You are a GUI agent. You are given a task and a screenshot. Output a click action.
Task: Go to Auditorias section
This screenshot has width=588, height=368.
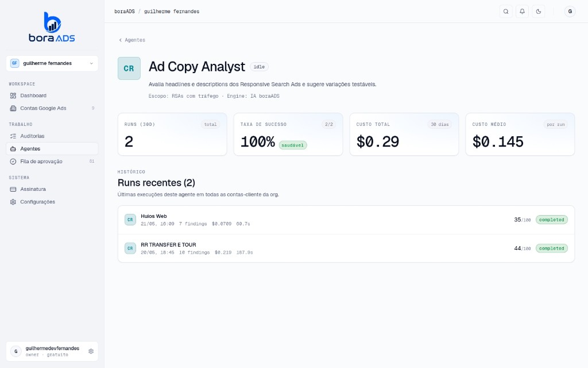tap(52, 136)
